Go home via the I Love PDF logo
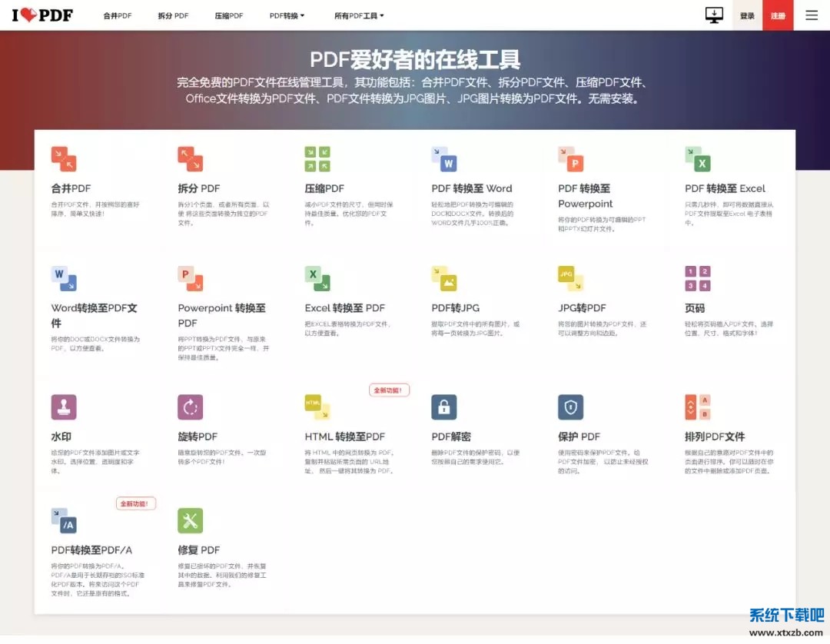 pos(43,15)
